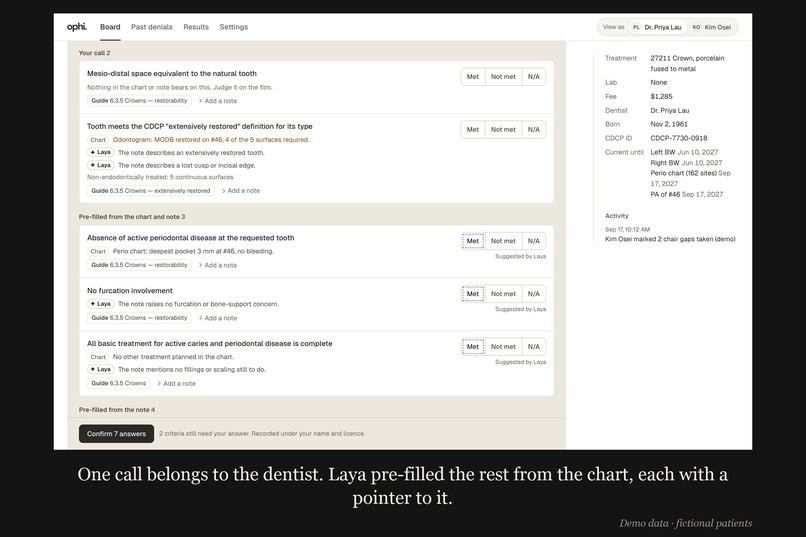Click 'PA of #46 Sep 17, 2027' entry

687,194
